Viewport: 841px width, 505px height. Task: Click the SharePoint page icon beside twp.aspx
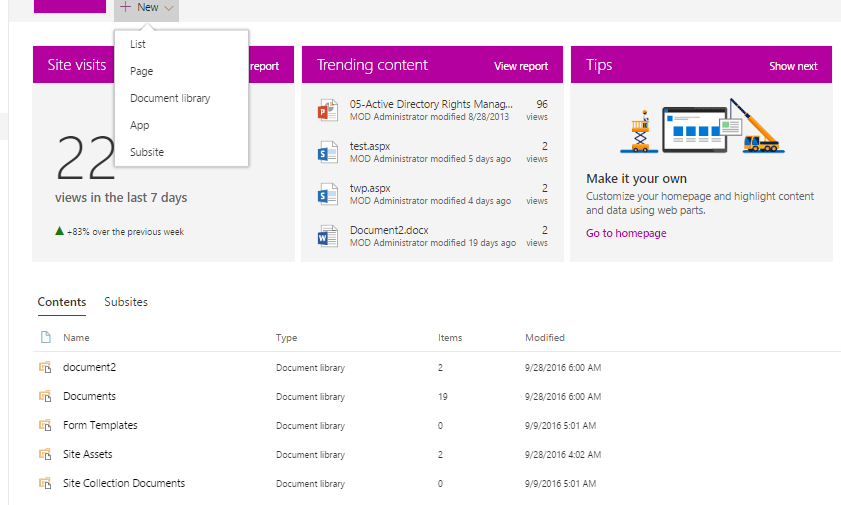point(327,194)
